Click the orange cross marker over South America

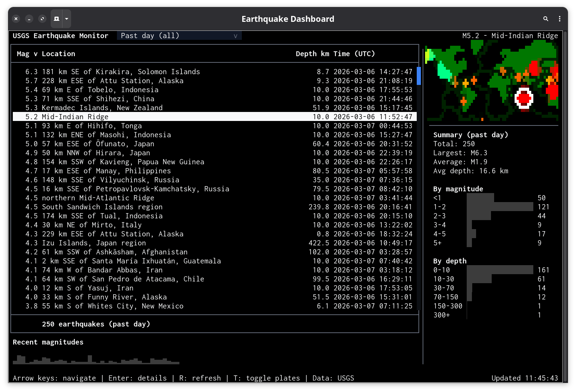coord(464,101)
